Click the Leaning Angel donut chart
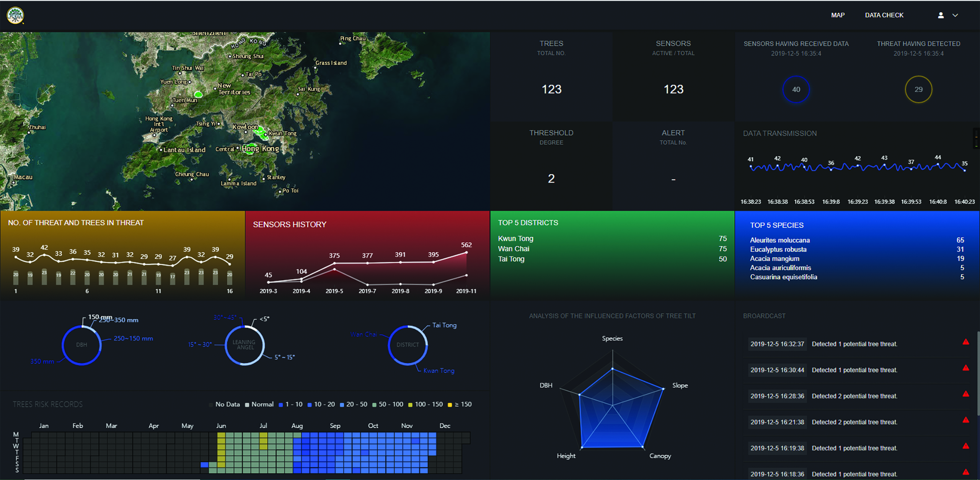This screenshot has width=980, height=480. point(245,345)
